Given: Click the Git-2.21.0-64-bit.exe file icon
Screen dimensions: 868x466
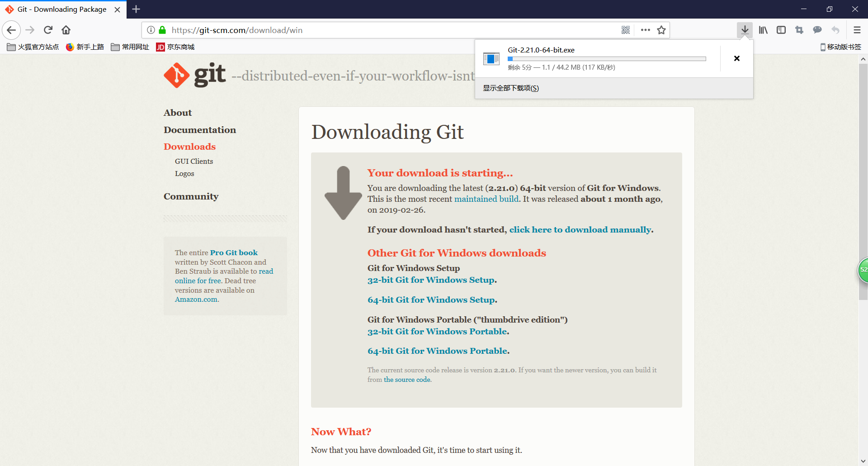Looking at the screenshot, I should pyautogui.click(x=491, y=58).
